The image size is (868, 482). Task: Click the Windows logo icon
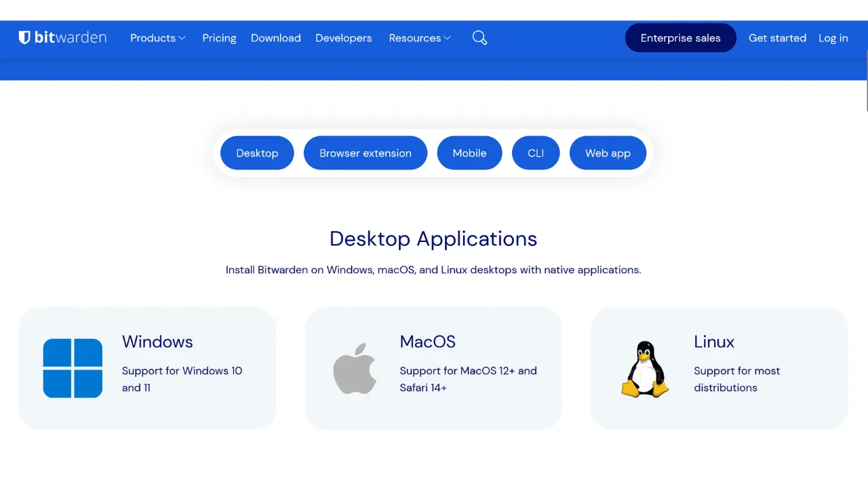(73, 368)
